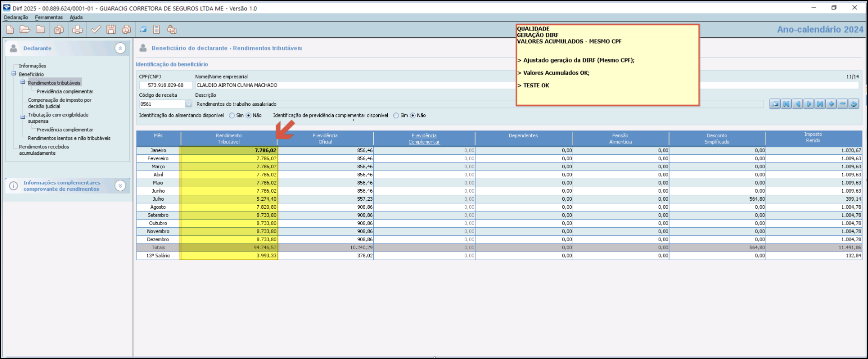This screenshot has width=868, height=359.
Task: Select Não for previdência complementar disponível
Action: click(x=413, y=115)
